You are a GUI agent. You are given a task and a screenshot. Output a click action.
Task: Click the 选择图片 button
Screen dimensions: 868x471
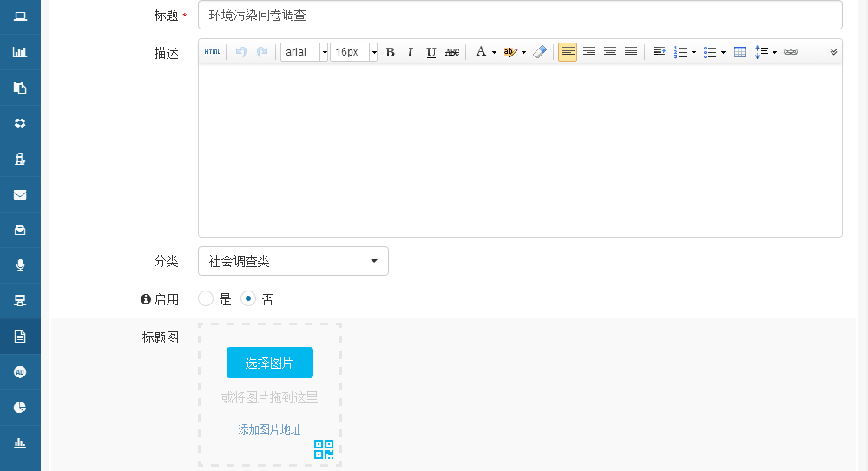click(x=270, y=363)
